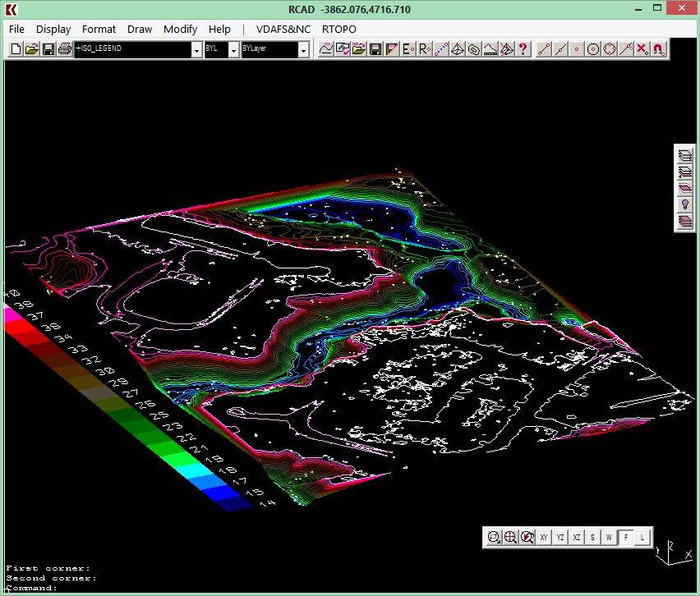This screenshot has height=596, width=700.
Task: Click the circle with center point icon
Action: (x=592, y=49)
